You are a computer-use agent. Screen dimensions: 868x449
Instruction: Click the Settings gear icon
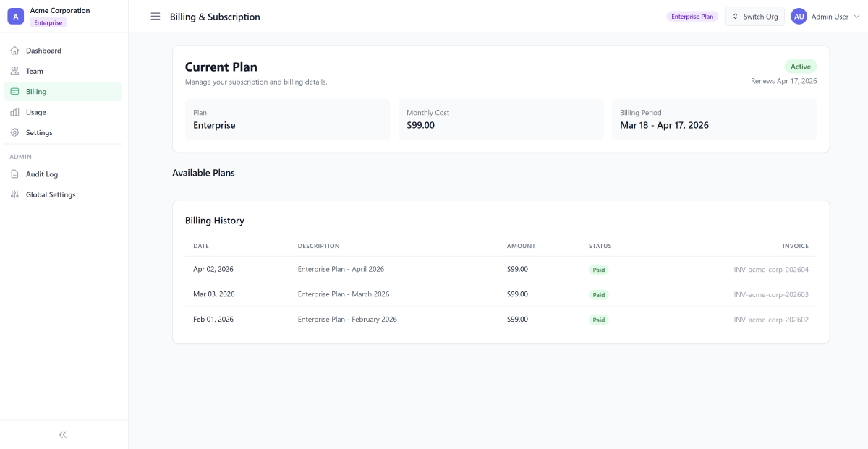coord(15,133)
